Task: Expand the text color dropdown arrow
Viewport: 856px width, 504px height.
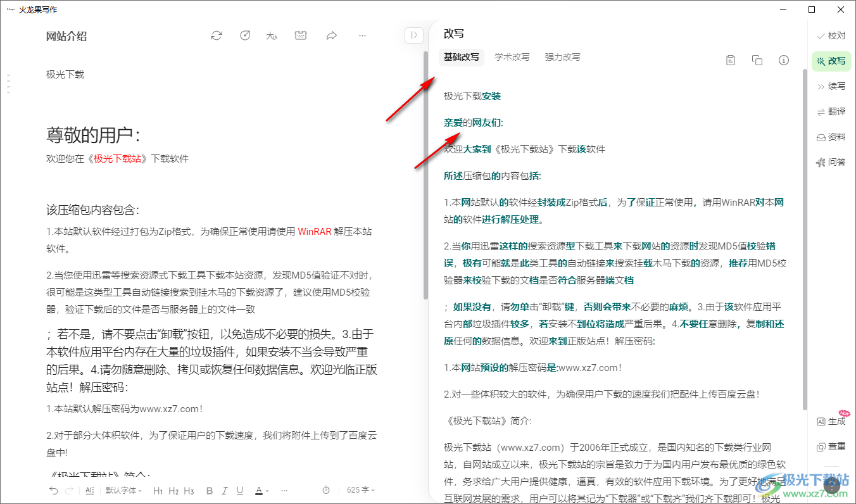Action: pos(267,491)
